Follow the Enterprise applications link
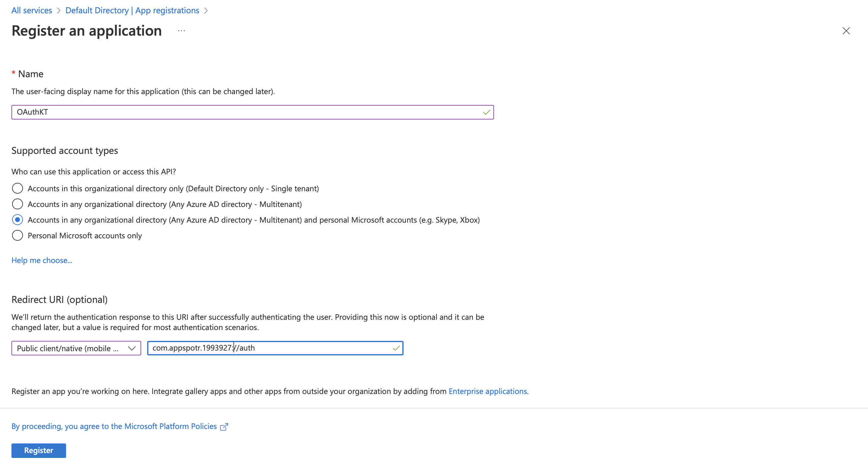The width and height of the screenshot is (868, 470). pos(488,392)
